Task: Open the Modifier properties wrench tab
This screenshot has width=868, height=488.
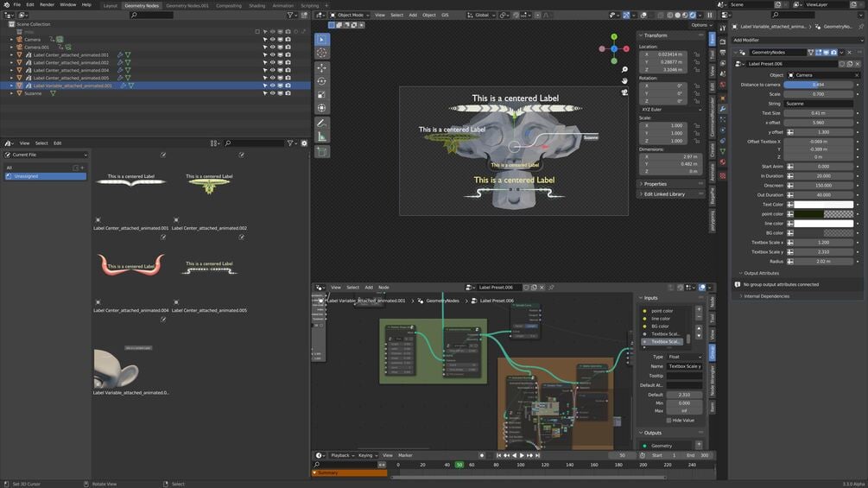Action: click(722, 109)
